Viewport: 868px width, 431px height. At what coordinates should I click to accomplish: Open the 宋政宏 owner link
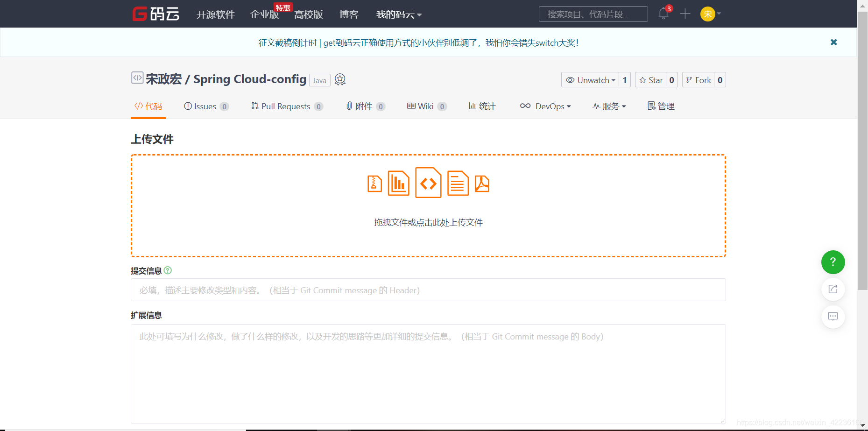point(163,79)
